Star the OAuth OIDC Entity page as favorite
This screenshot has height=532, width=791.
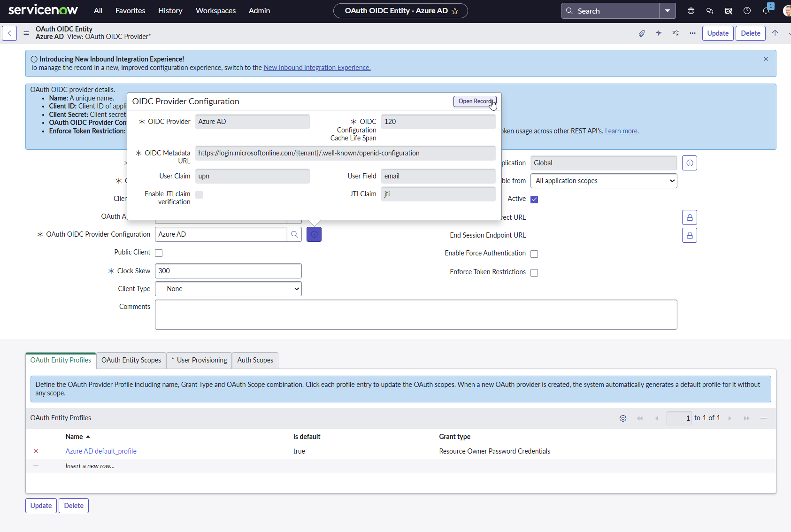(455, 11)
